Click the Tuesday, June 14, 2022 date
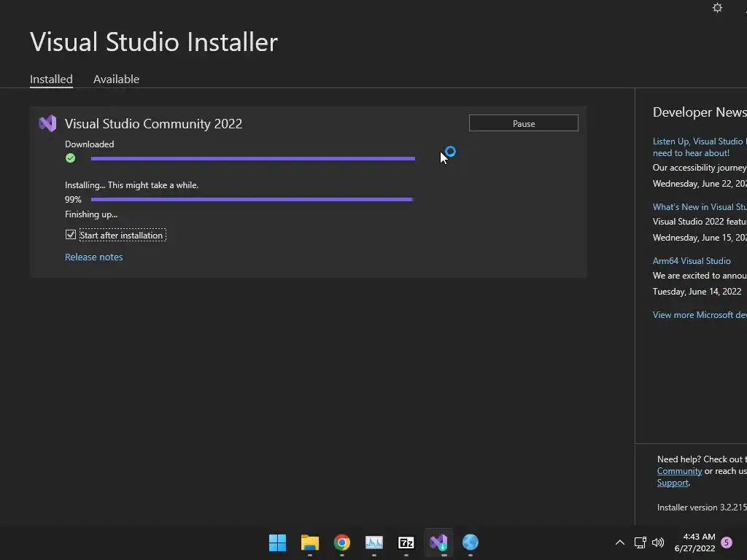 697,292
